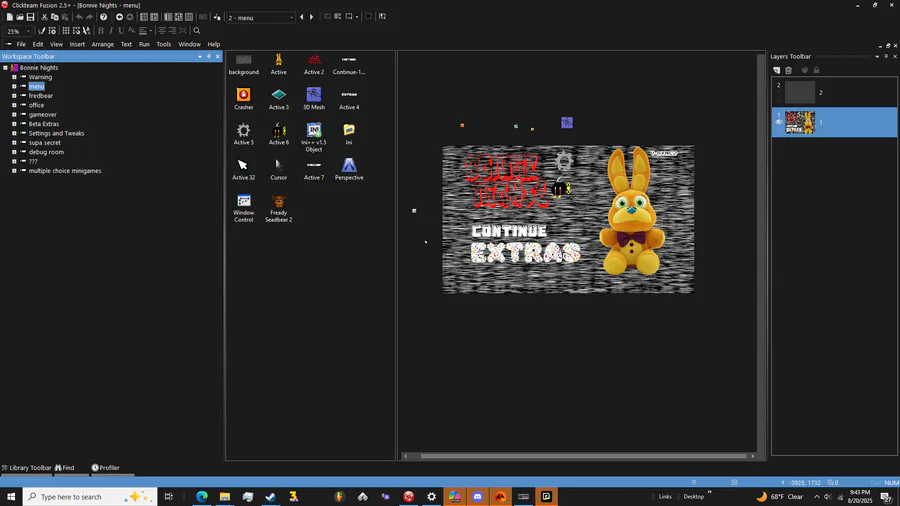This screenshot has height=506, width=900.
Task: Expand Settings and Tweaks frame node
Action: point(14,133)
